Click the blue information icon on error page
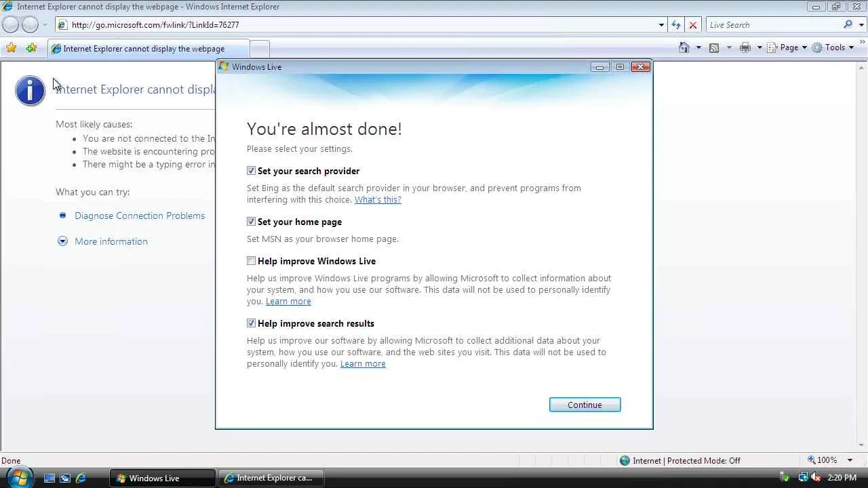 pos(31,90)
